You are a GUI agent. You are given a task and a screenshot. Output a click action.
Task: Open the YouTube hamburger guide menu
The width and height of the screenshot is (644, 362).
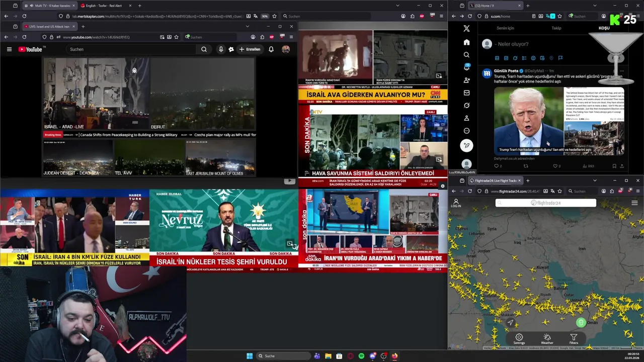tap(9, 49)
